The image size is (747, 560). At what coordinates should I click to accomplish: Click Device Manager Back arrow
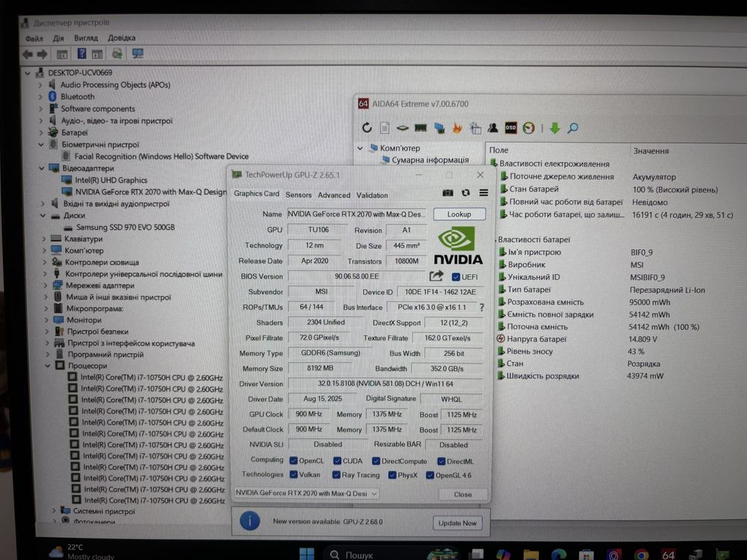pos(28,55)
